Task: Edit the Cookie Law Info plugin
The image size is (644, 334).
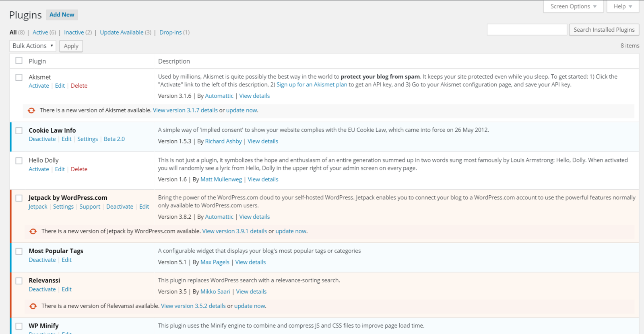Action: (67, 139)
